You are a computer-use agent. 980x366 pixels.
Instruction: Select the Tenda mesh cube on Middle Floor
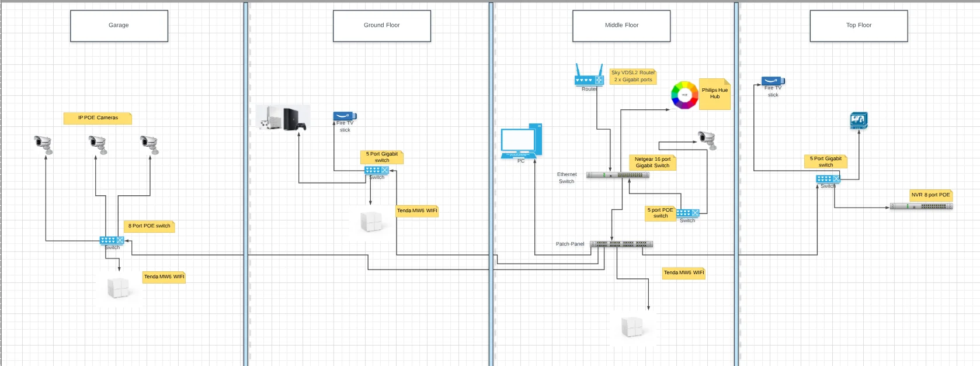coord(632,327)
